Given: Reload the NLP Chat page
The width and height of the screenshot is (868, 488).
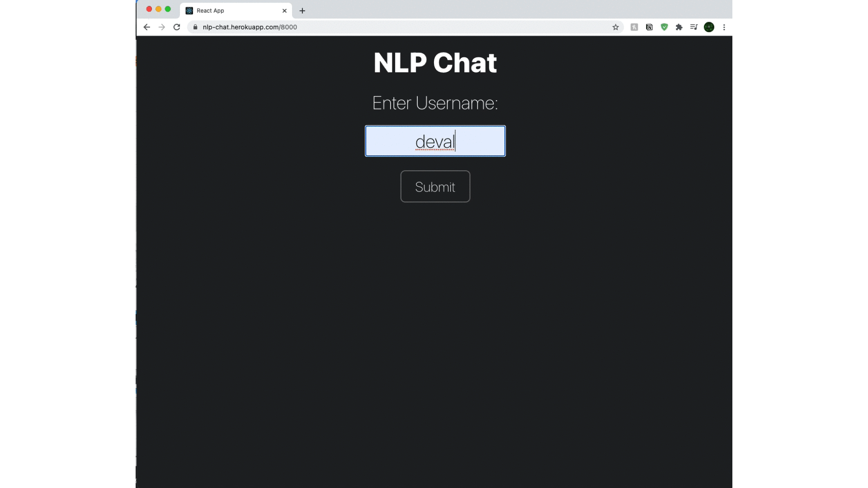Looking at the screenshot, I should tap(177, 27).
